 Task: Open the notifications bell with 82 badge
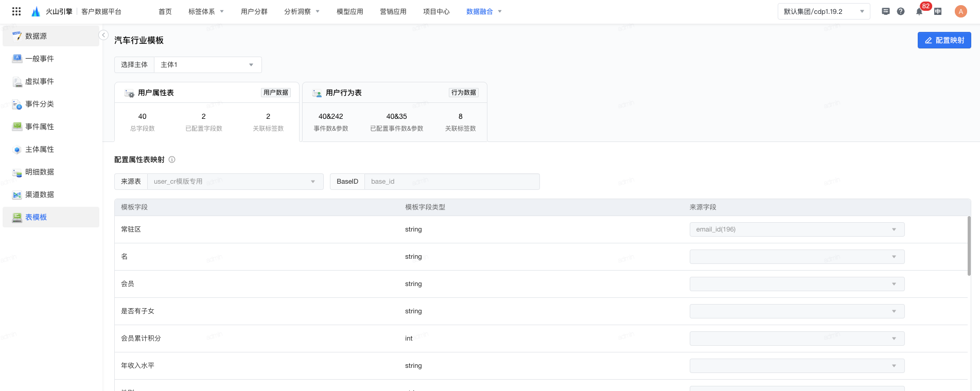click(x=919, y=11)
